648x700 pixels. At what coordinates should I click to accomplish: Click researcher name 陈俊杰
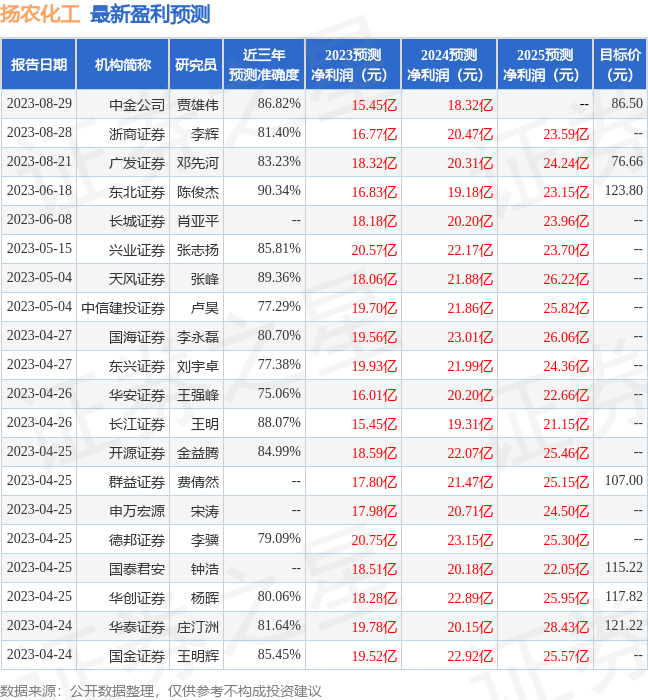coord(198,192)
